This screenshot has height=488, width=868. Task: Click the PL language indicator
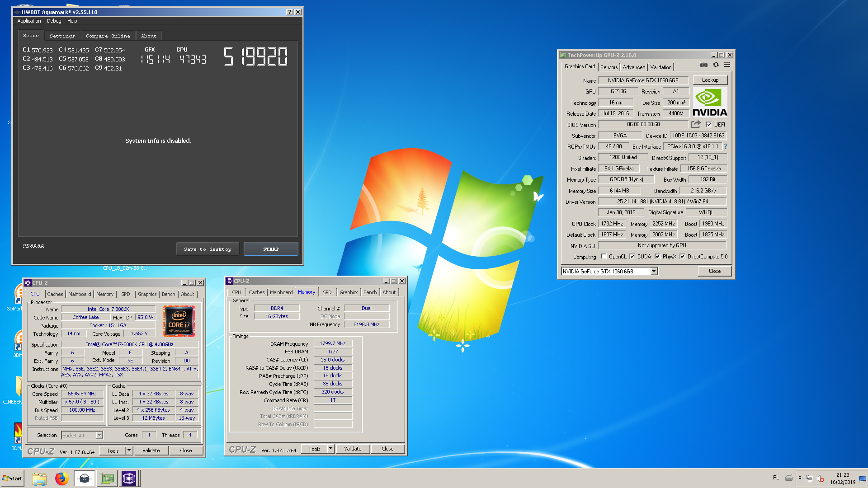click(x=776, y=478)
